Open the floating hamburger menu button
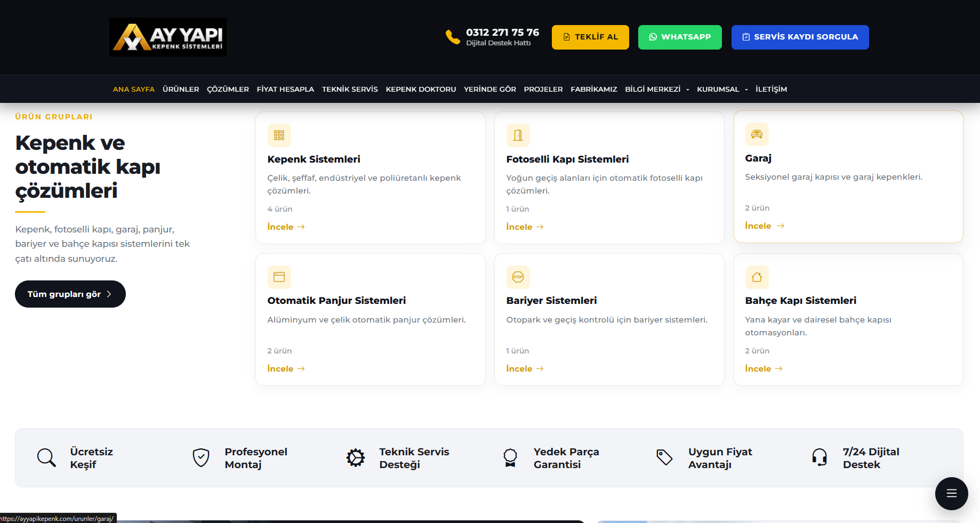Viewport: 980px width, 523px height. [952, 494]
